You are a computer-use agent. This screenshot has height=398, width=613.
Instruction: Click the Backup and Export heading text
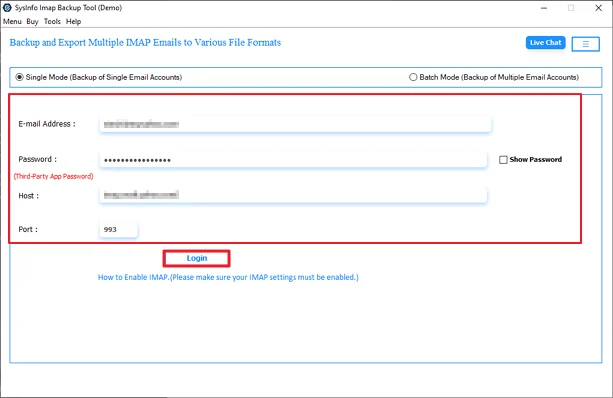click(145, 42)
